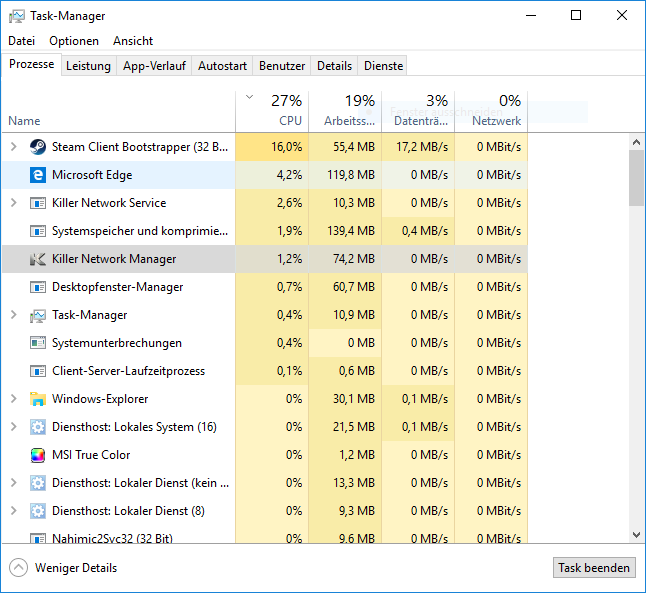Expand the Task-Manager process group
This screenshot has height=593, width=646.
14,315
